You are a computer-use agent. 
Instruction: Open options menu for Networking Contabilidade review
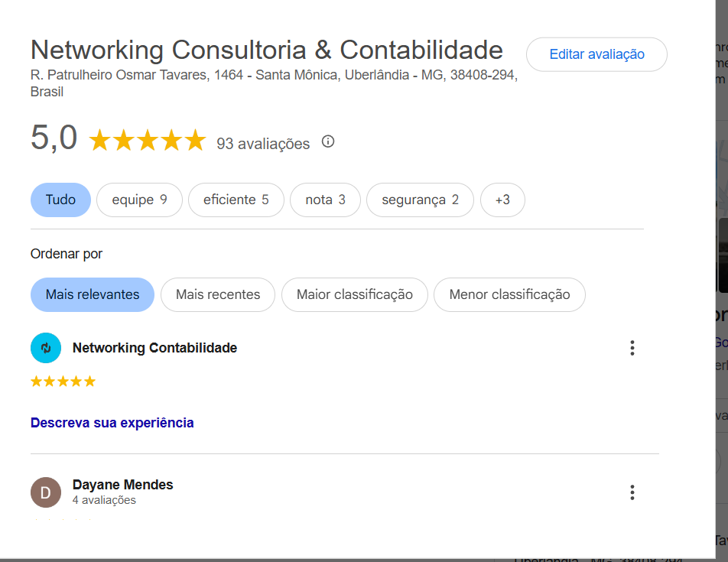click(632, 349)
